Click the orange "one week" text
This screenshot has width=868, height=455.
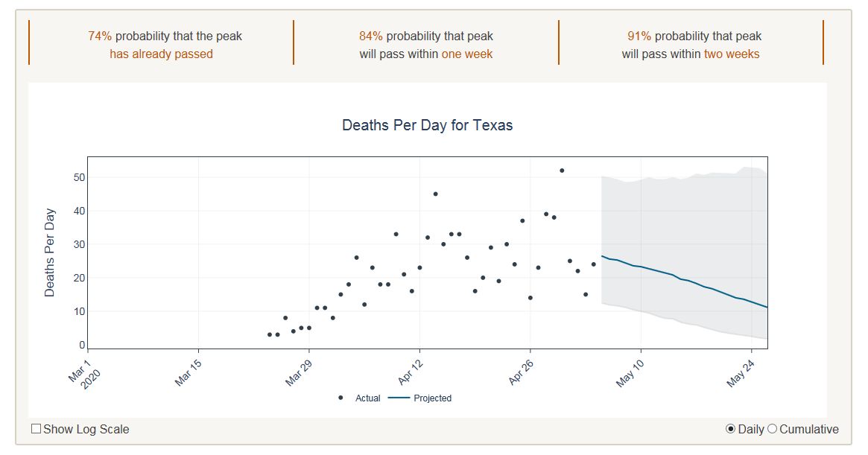coord(466,54)
